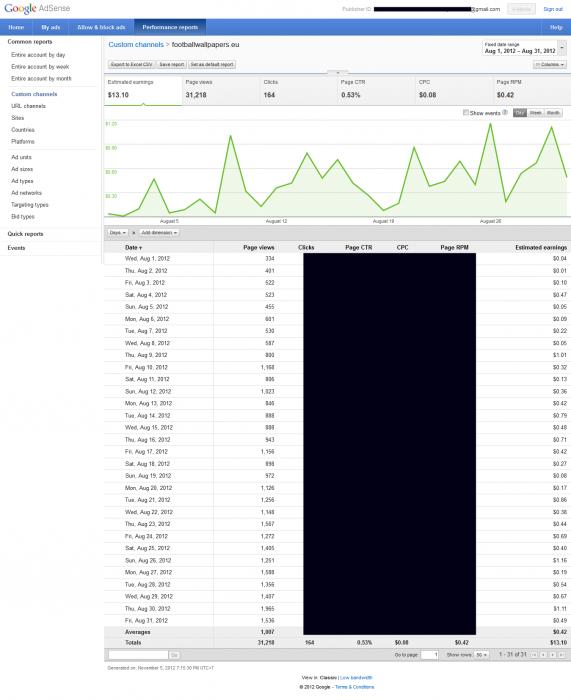Click the Google AdSense logo
The width and height of the screenshot is (571, 700).
pos(37,8)
